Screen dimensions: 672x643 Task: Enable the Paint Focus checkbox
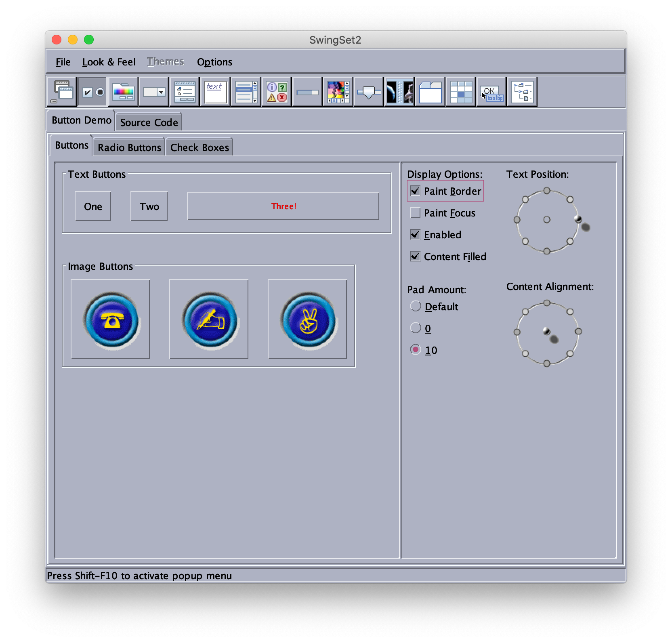(x=415, y=213)
